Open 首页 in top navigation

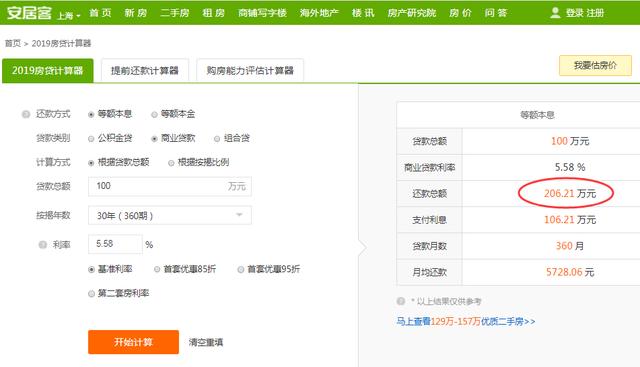[x=100, y=13]
